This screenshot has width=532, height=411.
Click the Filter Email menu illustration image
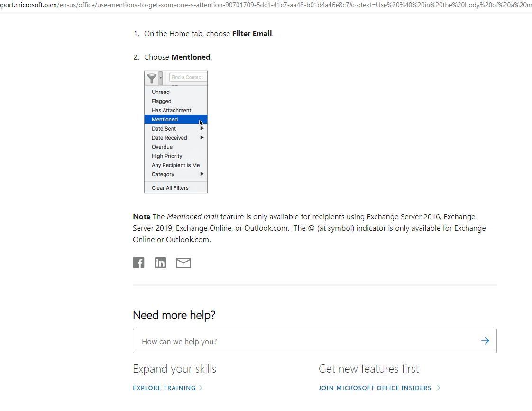click(x=176, y=132)
